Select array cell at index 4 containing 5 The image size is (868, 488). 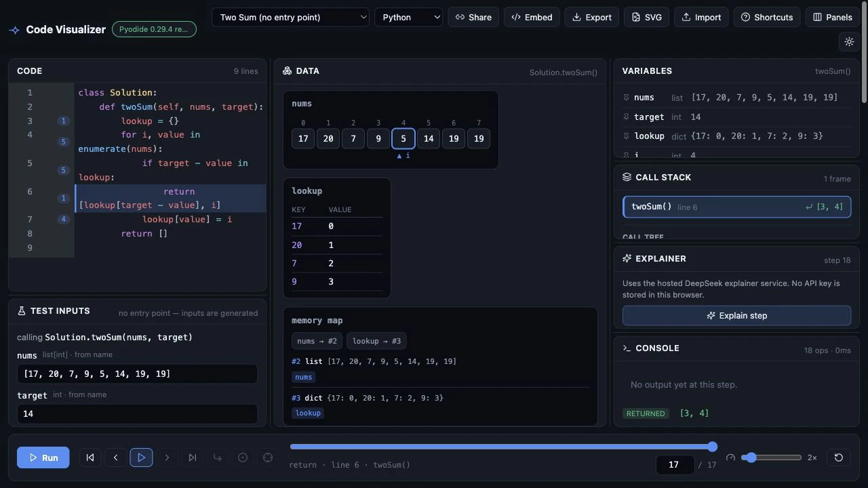coord(403,138)
